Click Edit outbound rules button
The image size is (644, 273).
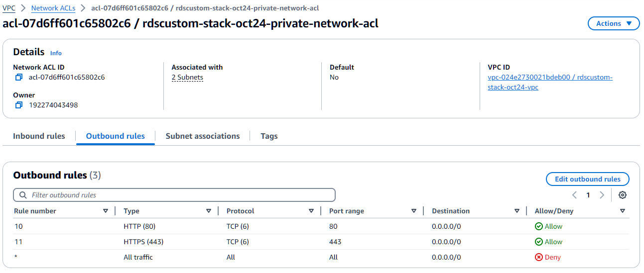coord(588,179)
